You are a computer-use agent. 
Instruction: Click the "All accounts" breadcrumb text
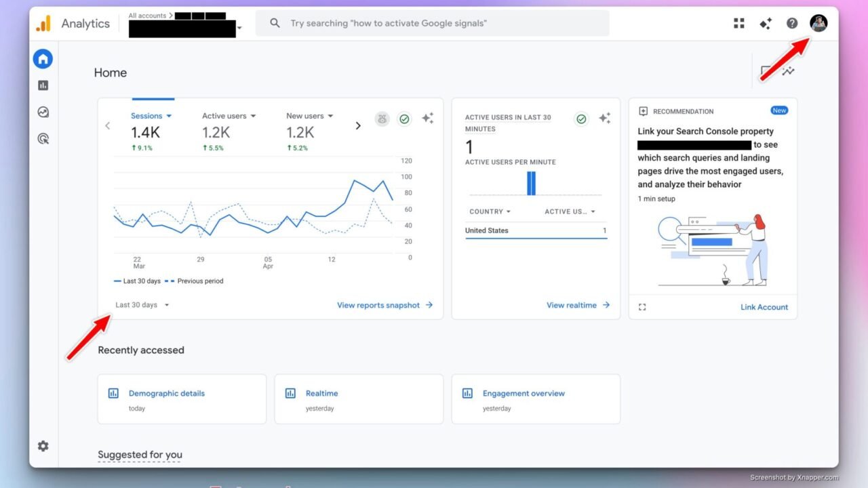click(x=149, y=15)
